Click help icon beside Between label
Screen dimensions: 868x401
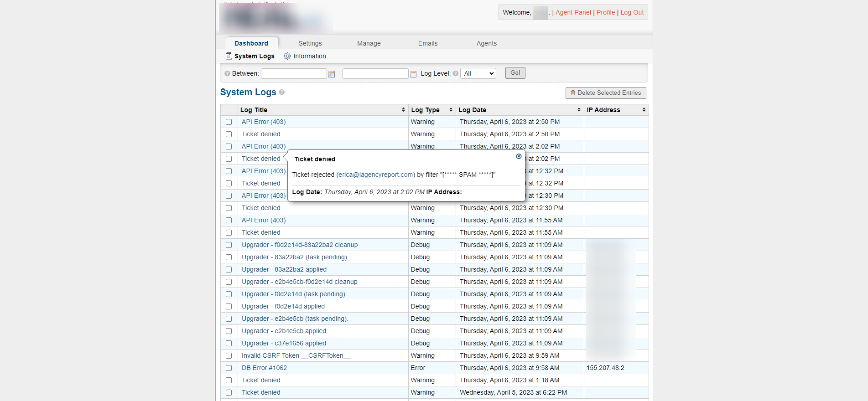[x=227, y=73]
